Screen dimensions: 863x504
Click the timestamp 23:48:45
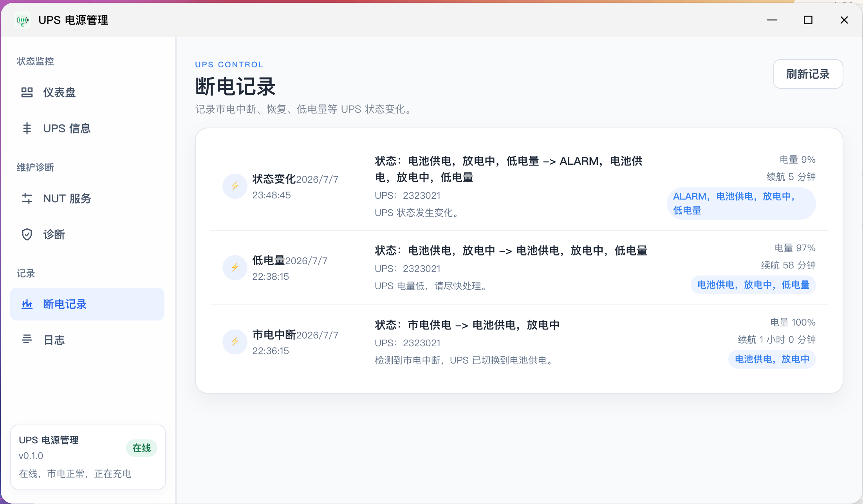point(271,195)
